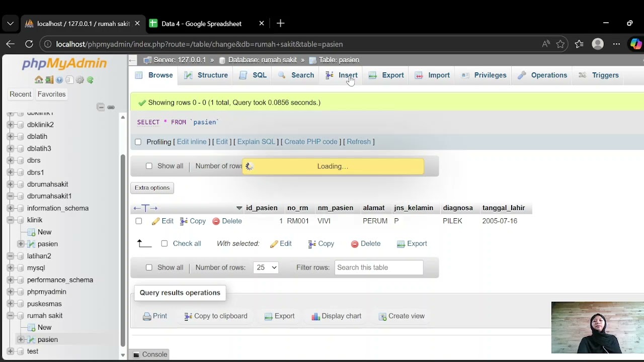Click the full texts arrows toggle icon
Image resolution: width=644 pixels, height=362 pixels.
tap(145, 208)
